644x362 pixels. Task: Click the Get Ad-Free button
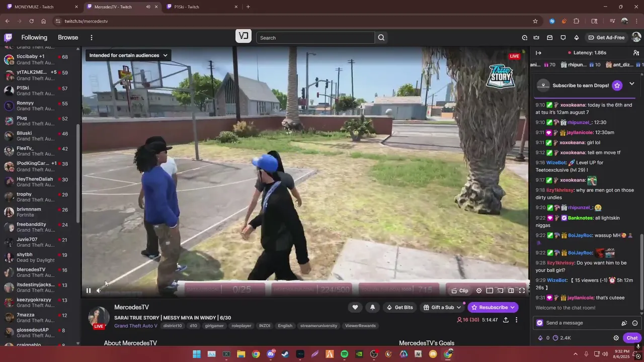pos(606,38)
